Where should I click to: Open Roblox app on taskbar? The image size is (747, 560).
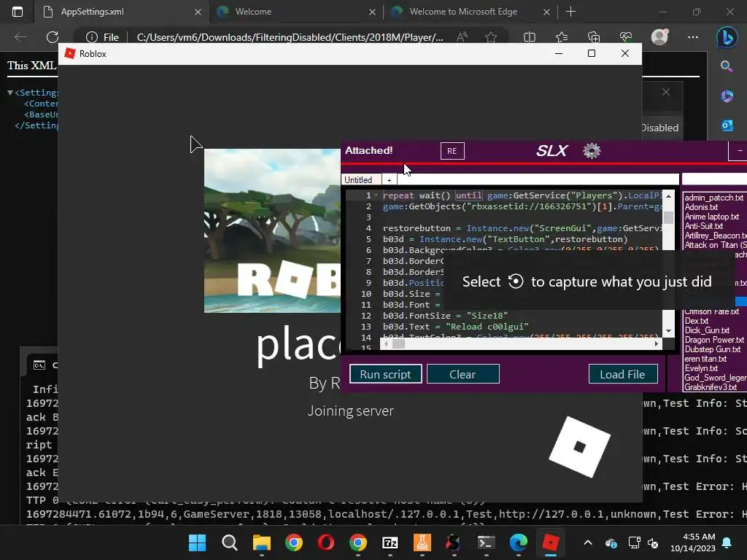pos(550,542)
